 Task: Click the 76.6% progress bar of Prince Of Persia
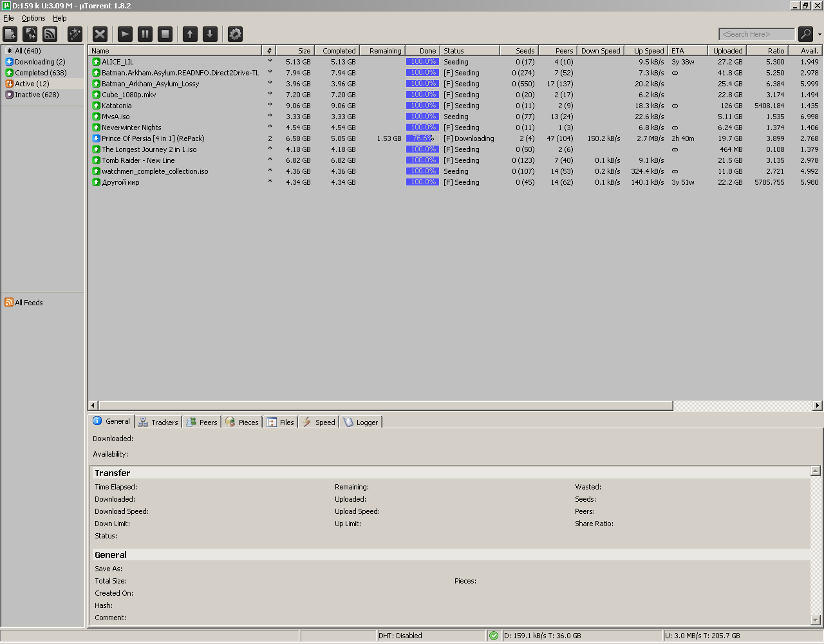point(422,138)
